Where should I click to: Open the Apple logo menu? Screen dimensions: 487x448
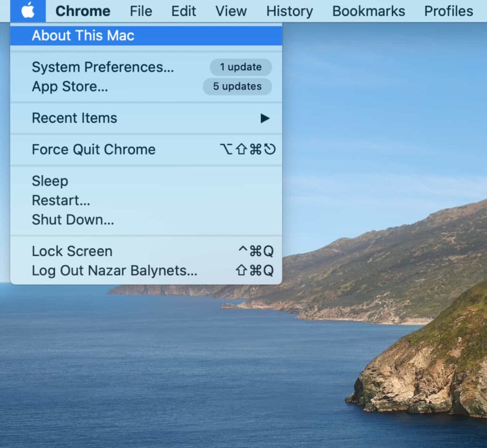pyautogui.click(x=28, y=11)
